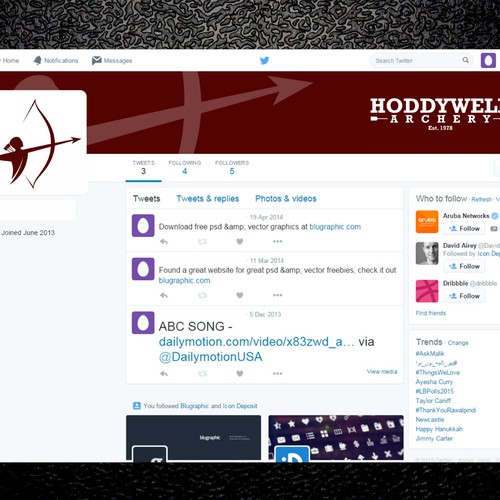Screen dimensions: 500x500
Task: Open Blugraphic profile card thumbnail
Action: click(x=193, y=438)
